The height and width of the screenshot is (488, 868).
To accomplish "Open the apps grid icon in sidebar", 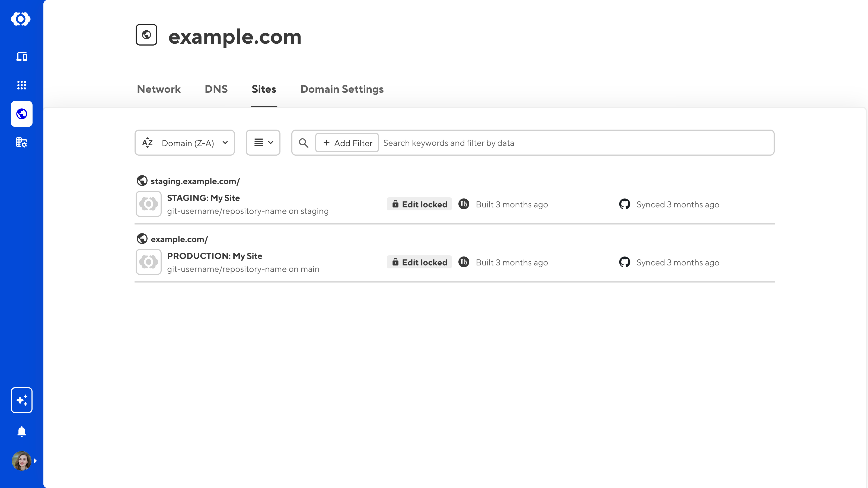I will [x=22, y=85].
